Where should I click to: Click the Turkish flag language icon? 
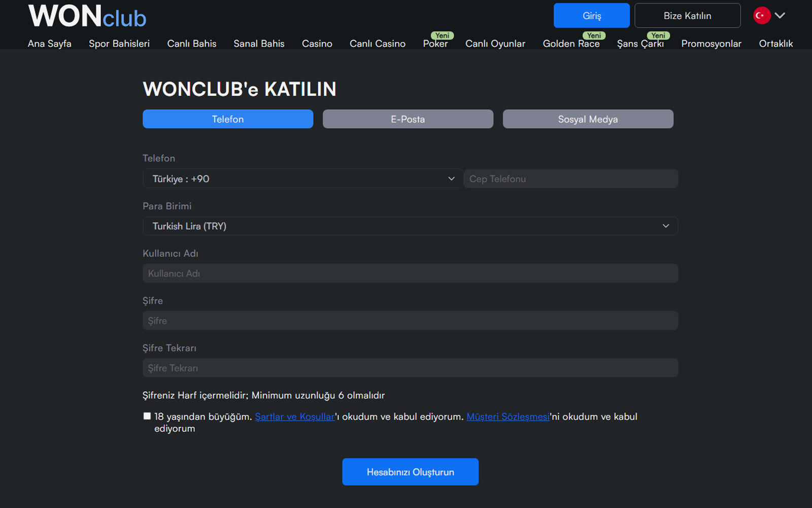click(x=761, y=15)
